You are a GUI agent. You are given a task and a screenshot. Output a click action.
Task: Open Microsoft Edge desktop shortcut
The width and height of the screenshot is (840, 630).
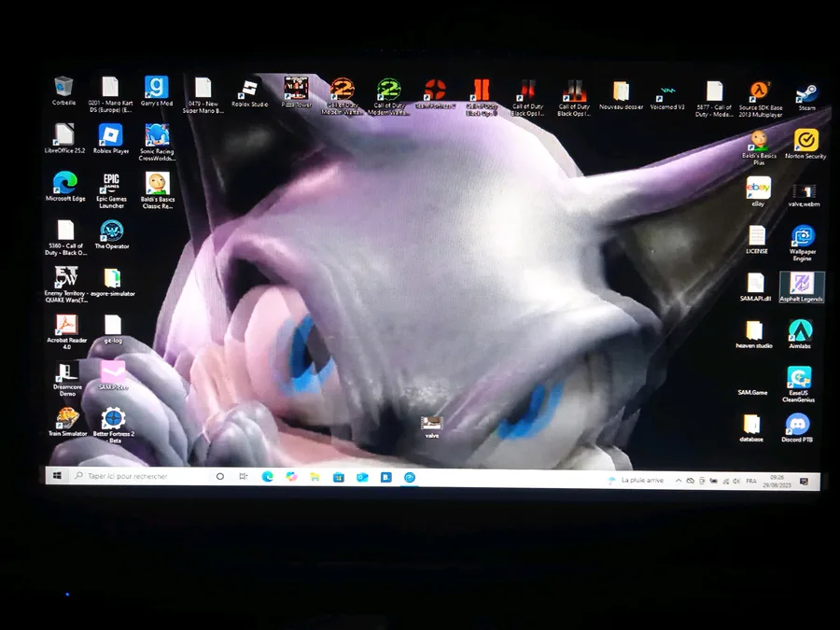(65, 186)
